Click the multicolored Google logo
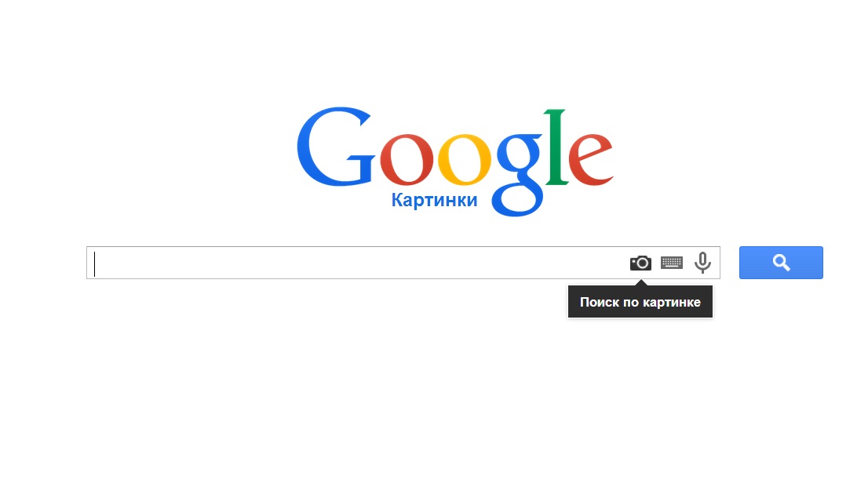This screenshot has width=868, height=494. coord(455,161)
